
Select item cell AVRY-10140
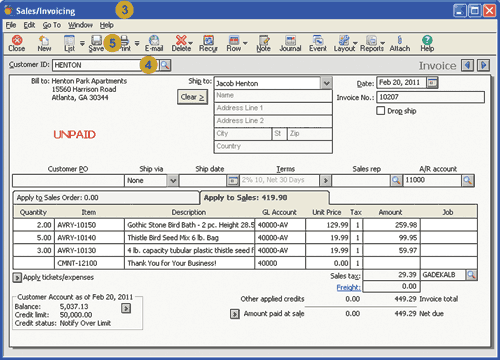point(89,238)
